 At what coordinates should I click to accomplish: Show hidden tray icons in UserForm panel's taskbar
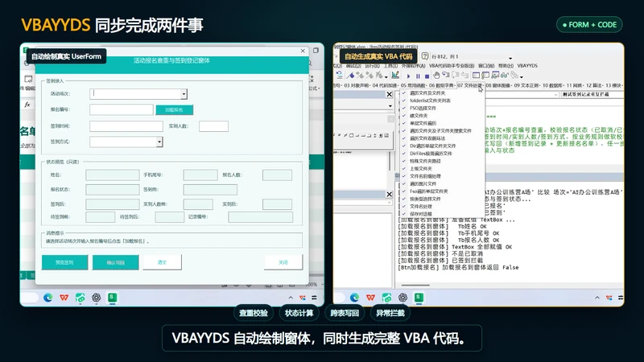point(291,298)
